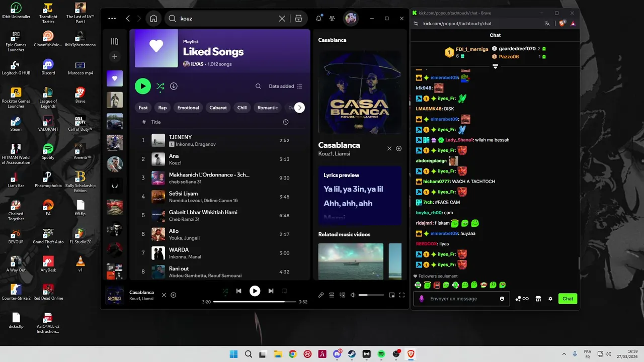The height and width of the screenshot is (362, 644).
Task: Select Makhasnich L'Ordonnance track
Action: (x=220, y=178)
